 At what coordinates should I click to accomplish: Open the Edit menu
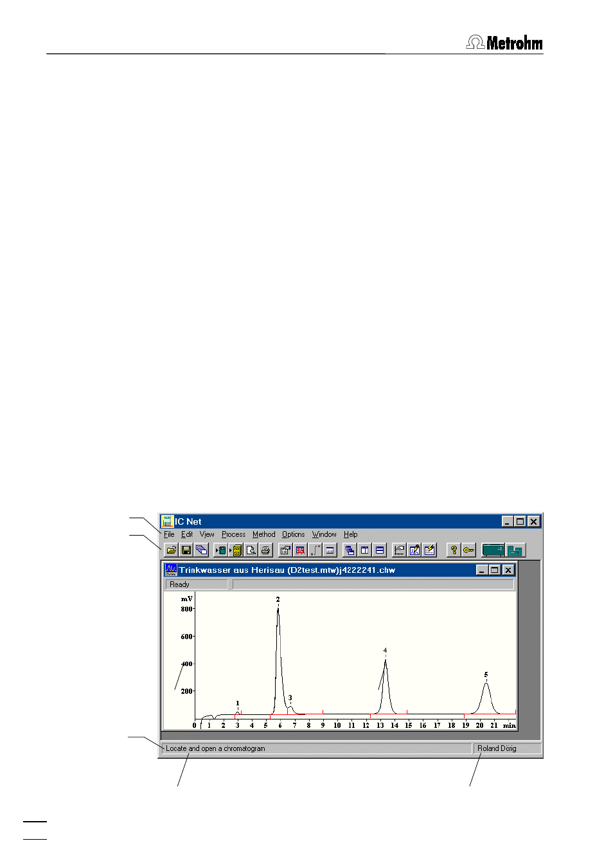(187, 534)
